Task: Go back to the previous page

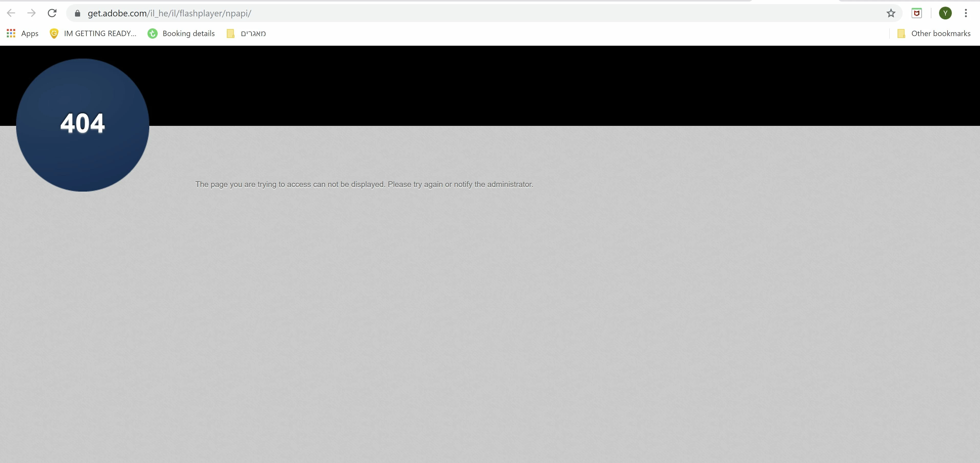Action: pos(11,13)
